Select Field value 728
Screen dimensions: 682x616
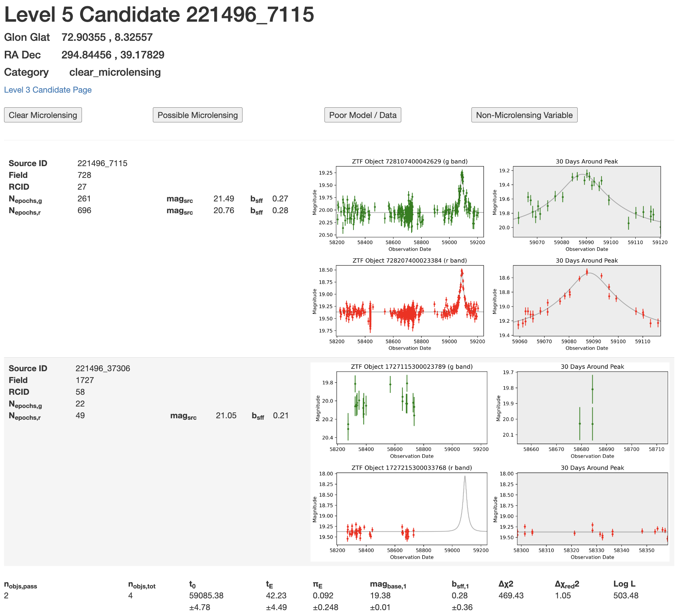point(84,175)
